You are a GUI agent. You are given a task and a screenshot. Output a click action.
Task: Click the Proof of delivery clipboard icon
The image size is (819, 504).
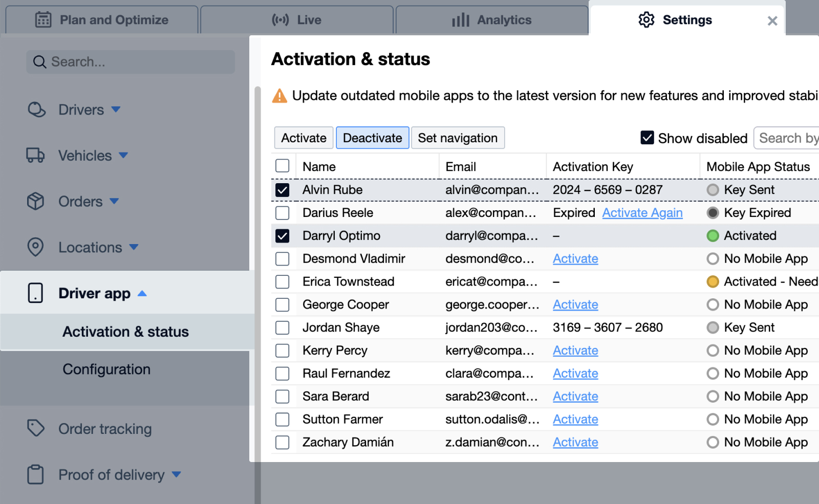[35, 474]
